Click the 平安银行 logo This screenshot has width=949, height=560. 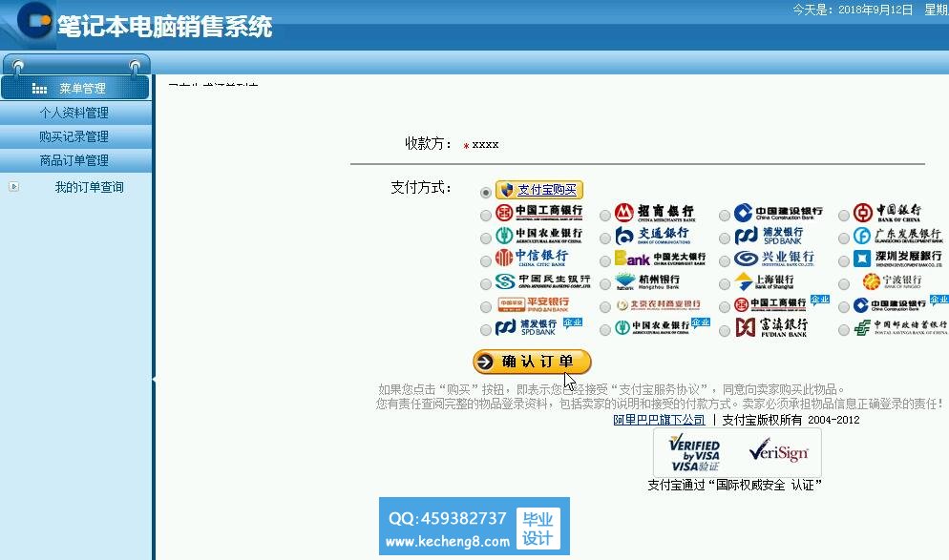(533, 304)
